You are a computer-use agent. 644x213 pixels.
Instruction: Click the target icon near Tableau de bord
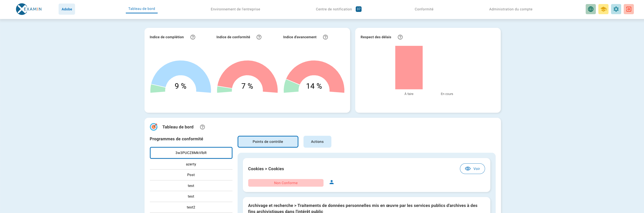154,127
